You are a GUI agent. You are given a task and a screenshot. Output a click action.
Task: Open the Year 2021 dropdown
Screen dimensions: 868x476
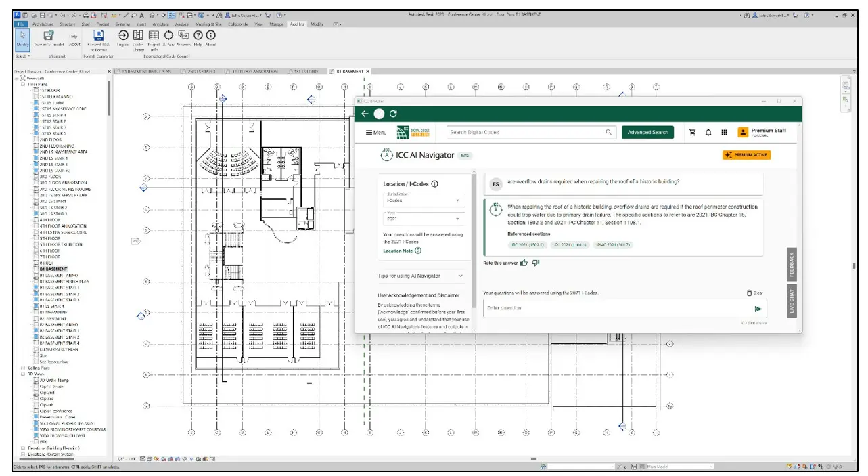(423, 219)
